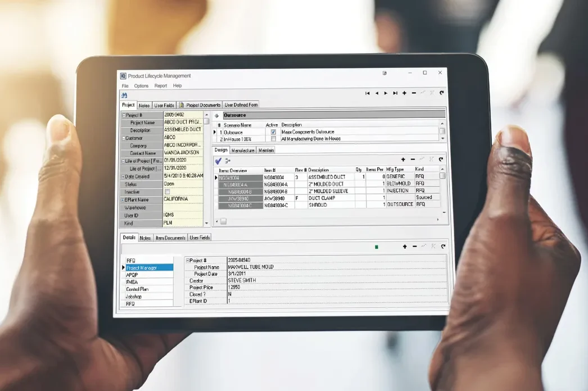Switch to the Maintain tab
The height and width of the screenshot is (391, 588).
[266, 151]
